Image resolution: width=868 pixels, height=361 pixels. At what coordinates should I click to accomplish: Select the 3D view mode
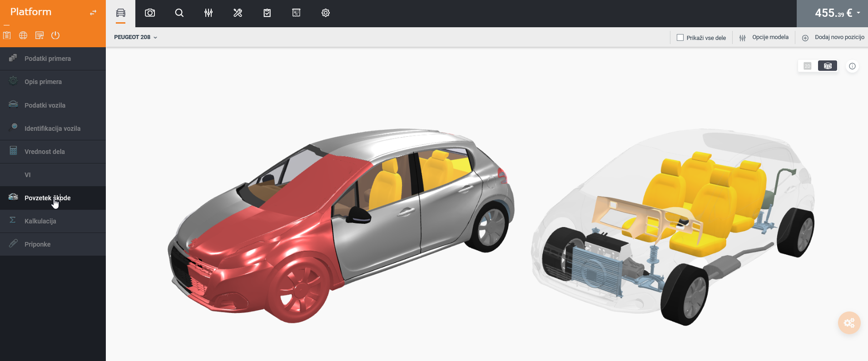[x=828, y=66]
